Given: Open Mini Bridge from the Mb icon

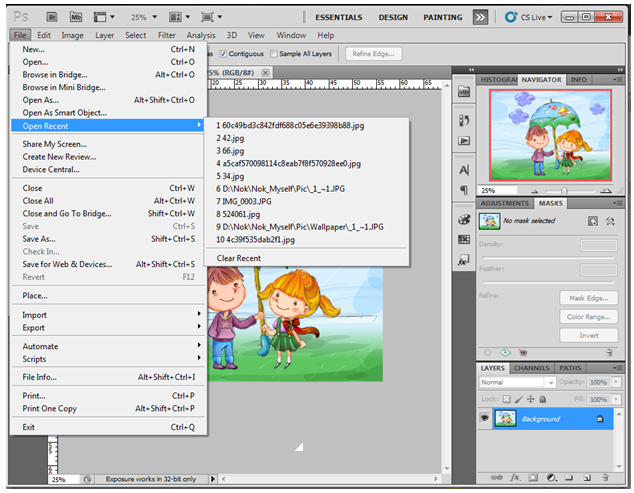Looking at the screenshot, I should click(x=76, y=17).
